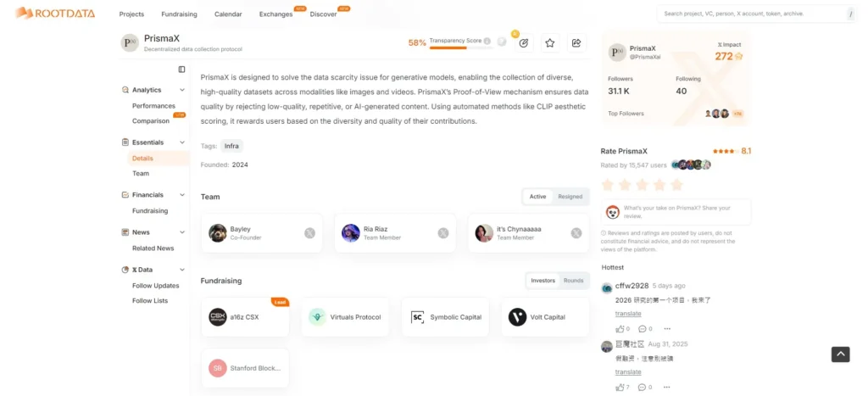Click the star favorite icon for PrismaX
The width and height of the screenshot is (868, 396).
pos(549,42)
